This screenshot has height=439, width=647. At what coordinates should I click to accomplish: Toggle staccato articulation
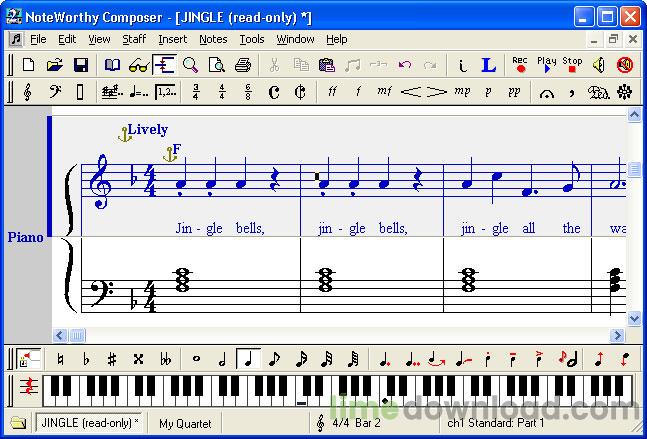[488, 359]
